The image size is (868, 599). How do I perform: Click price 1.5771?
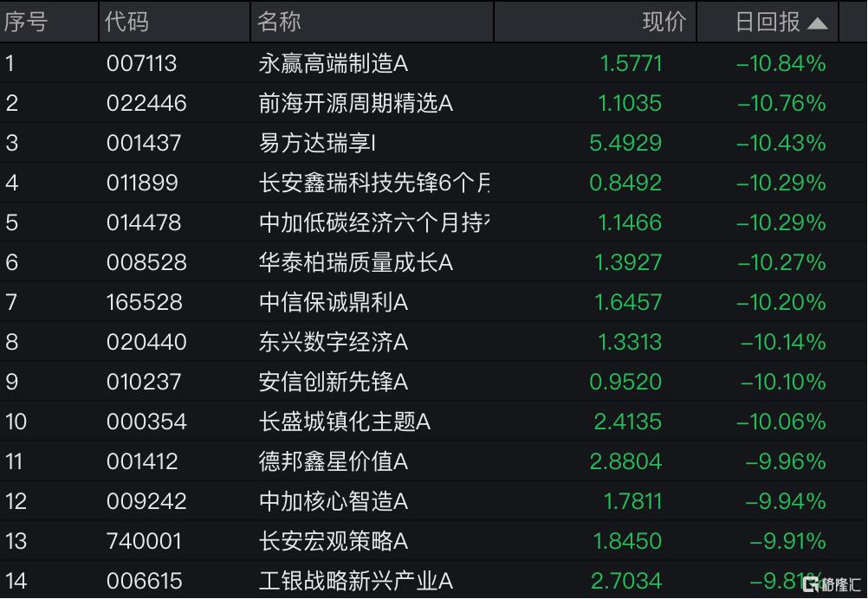tap(631, 63)
